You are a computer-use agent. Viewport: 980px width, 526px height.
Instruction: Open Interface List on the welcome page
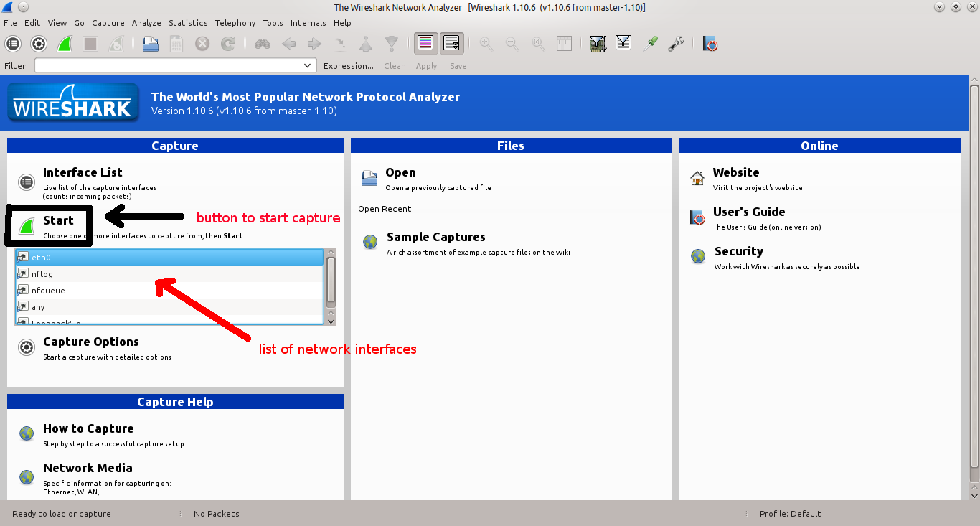(x=83, y=172)
